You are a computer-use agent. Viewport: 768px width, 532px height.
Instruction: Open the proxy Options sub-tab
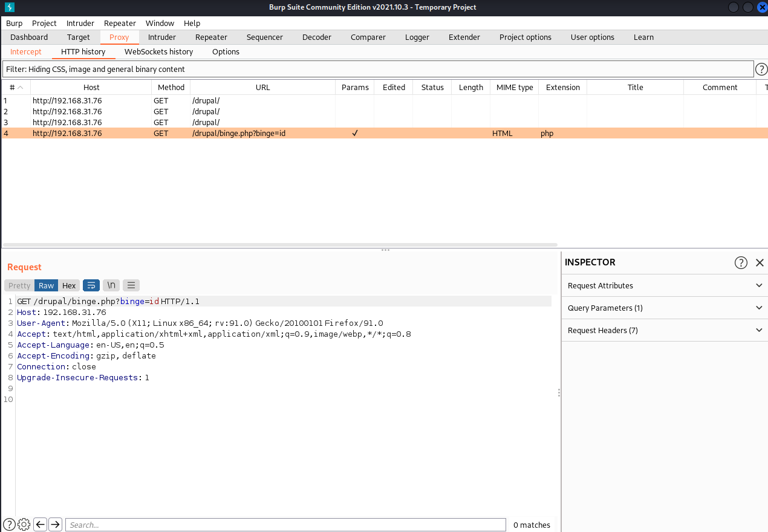[226, 51]
